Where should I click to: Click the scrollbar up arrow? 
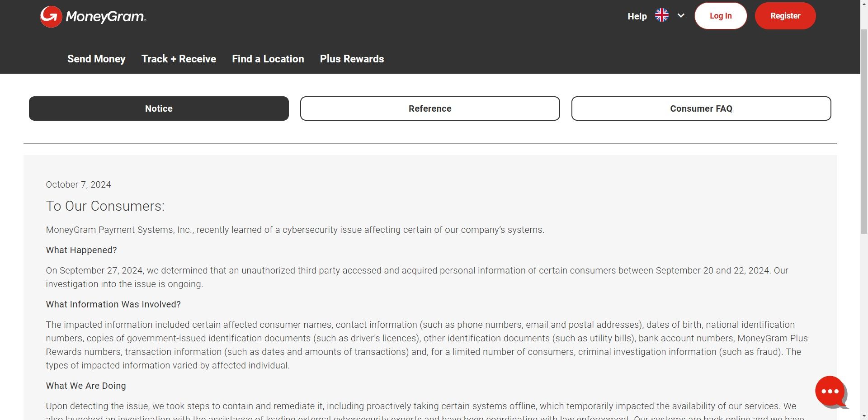click(x=864, y=4)
